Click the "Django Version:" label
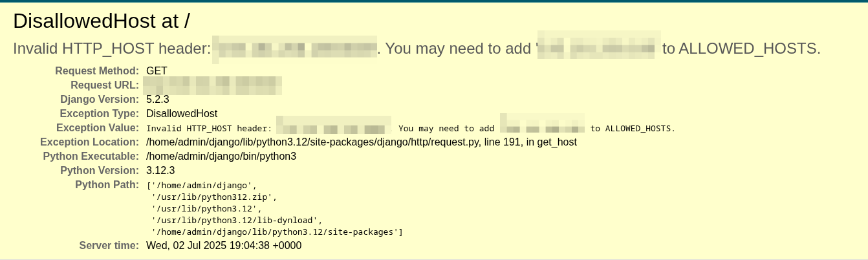The height and width of the screenshot is (260, 868). click(x=100, y=99)
